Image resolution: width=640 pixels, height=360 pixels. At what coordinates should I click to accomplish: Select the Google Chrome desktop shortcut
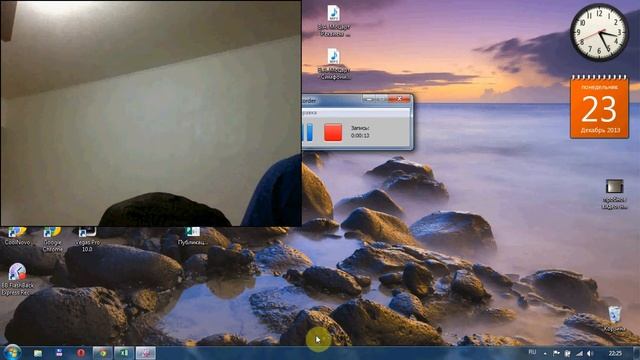tap(52, 239)
